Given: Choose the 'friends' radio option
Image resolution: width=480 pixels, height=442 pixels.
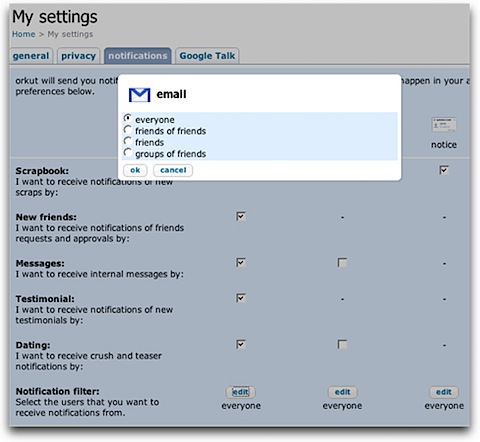Looking at the screenshot, I should tap(127, 141).
